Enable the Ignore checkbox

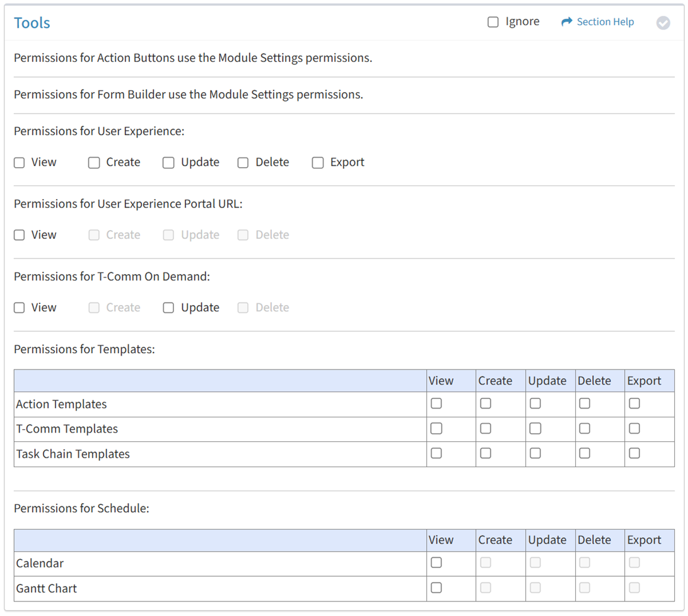click(493, 22)
